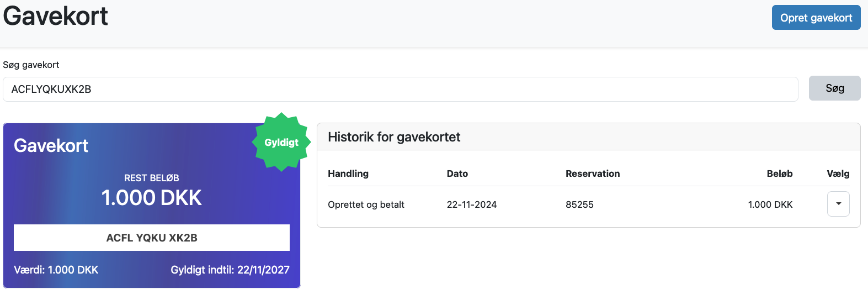Click the Beløb column header

click(779, 174)
